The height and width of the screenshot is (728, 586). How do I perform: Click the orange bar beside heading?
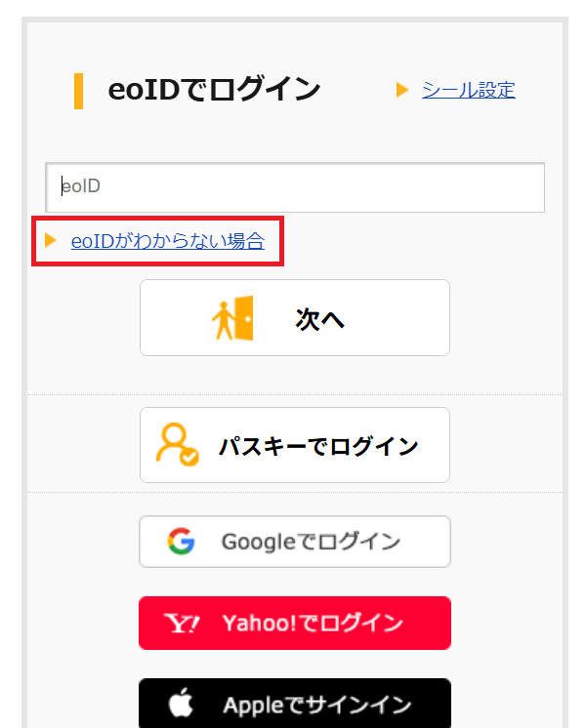(78, 91)
